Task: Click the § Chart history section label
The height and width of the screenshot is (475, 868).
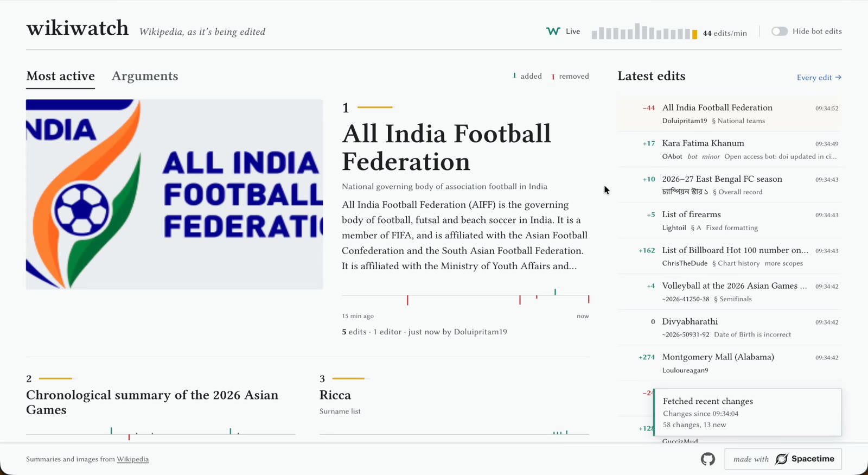Action: [x=736, y=263]
